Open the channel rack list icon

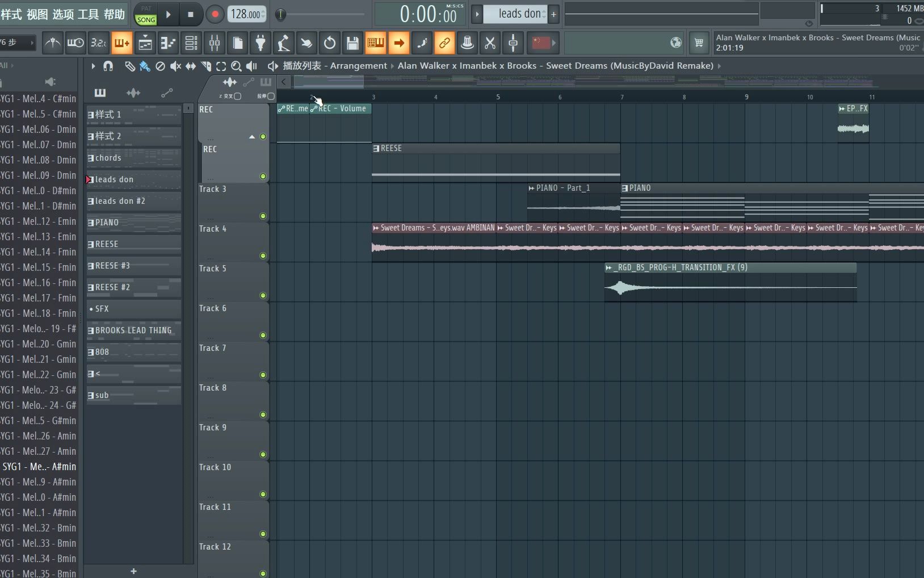[x=191, y=43]
